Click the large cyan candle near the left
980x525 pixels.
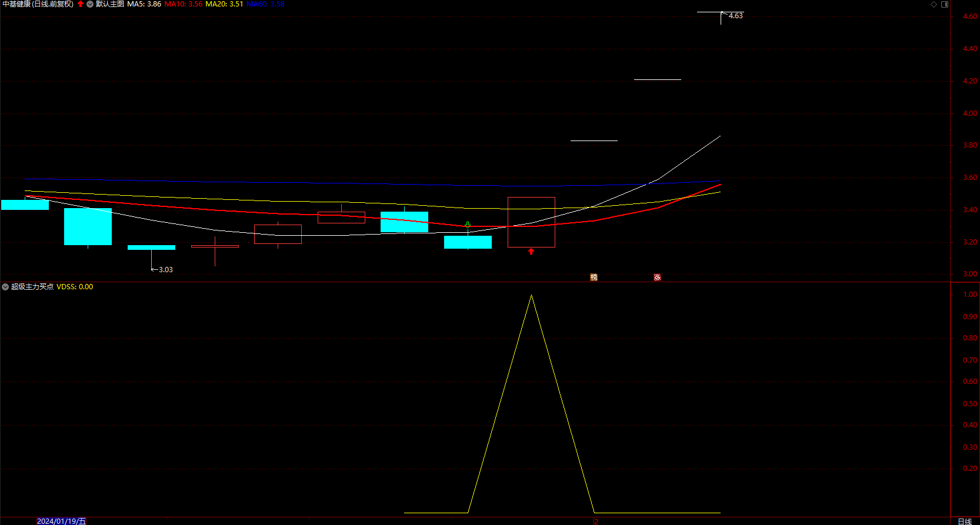pyautogui.click(x=88, y=226)
